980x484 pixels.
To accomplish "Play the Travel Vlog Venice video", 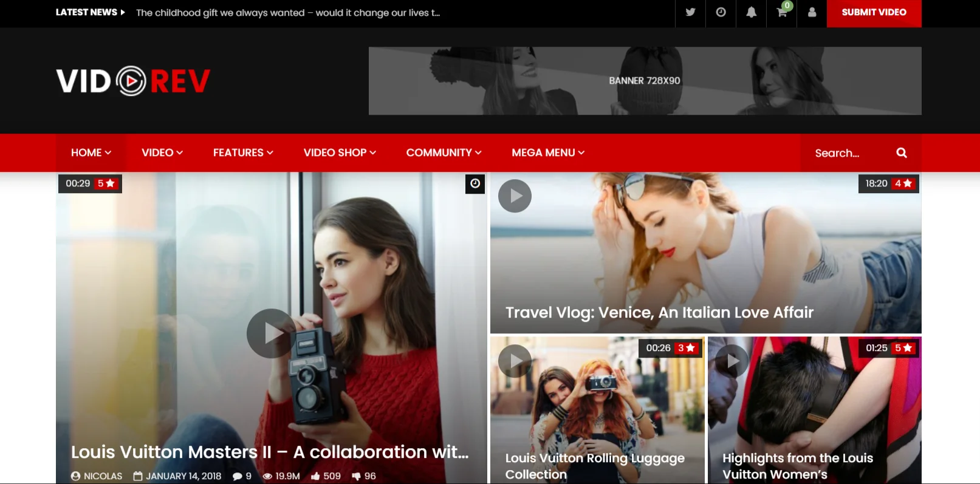I will pos(515,196).
